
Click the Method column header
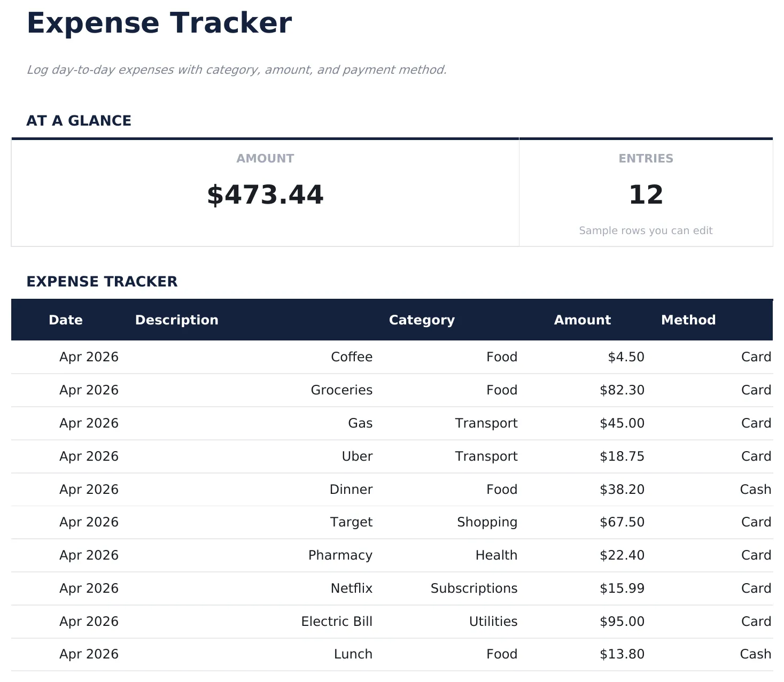[688, 320]
